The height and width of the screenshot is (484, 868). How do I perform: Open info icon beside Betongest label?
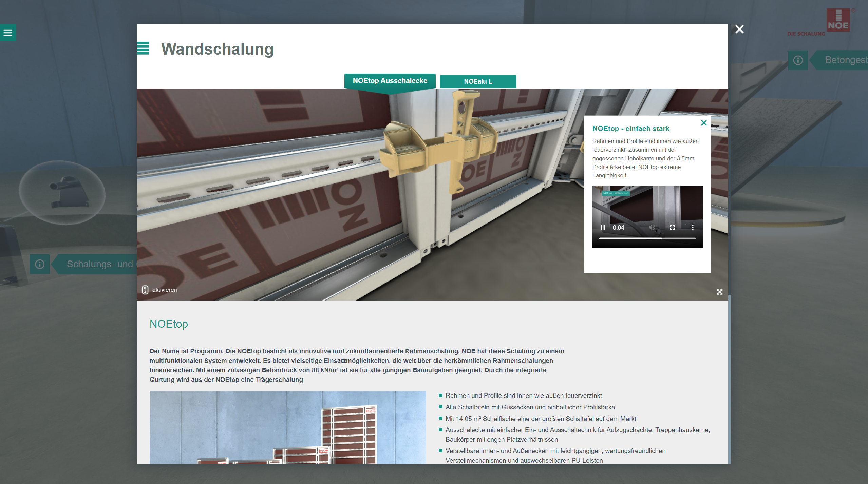798,60
